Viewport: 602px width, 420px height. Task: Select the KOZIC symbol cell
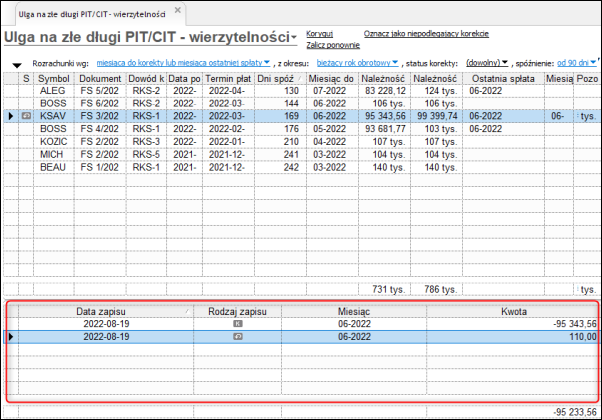click(x=53, y=142)
